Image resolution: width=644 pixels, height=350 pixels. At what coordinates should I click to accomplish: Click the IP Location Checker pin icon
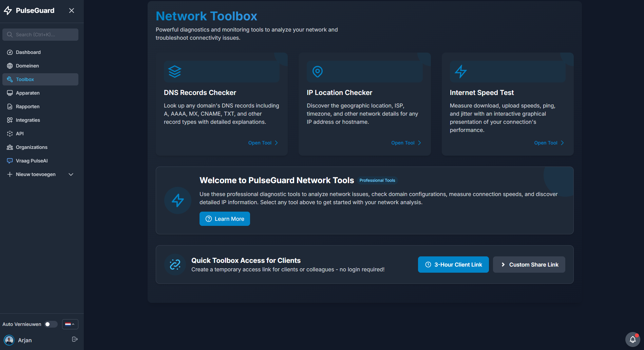(318, 72)
